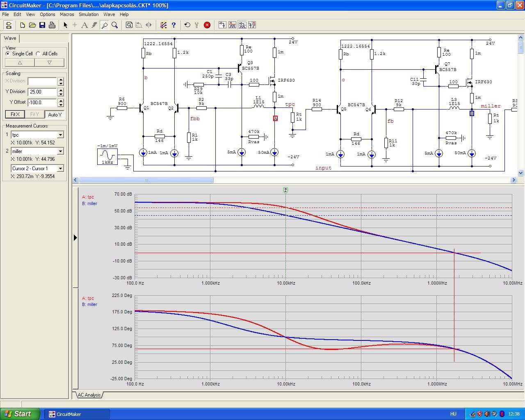Click the Open folder icon
The width and height of the screenshot is (525, 420).
[x=32, y=25]
